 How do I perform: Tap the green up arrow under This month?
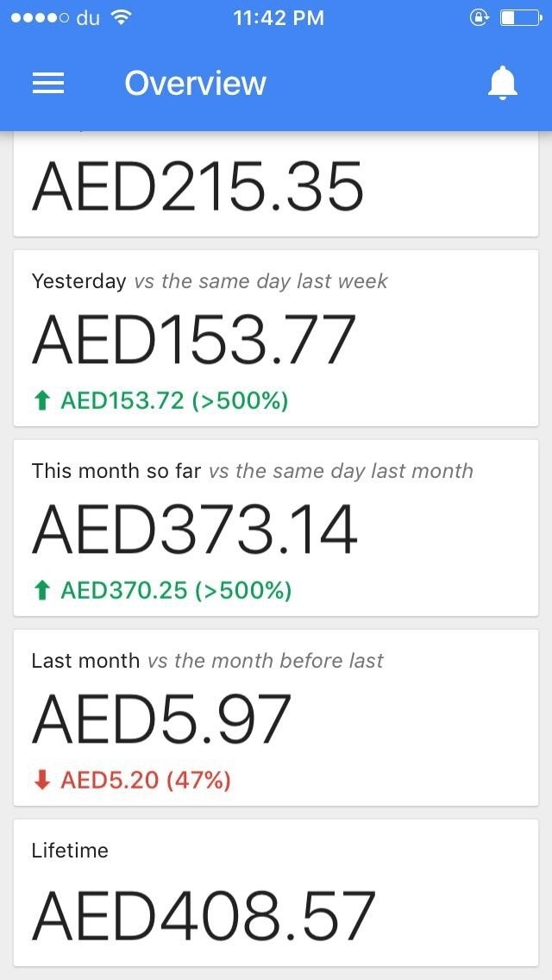[41, 590]
